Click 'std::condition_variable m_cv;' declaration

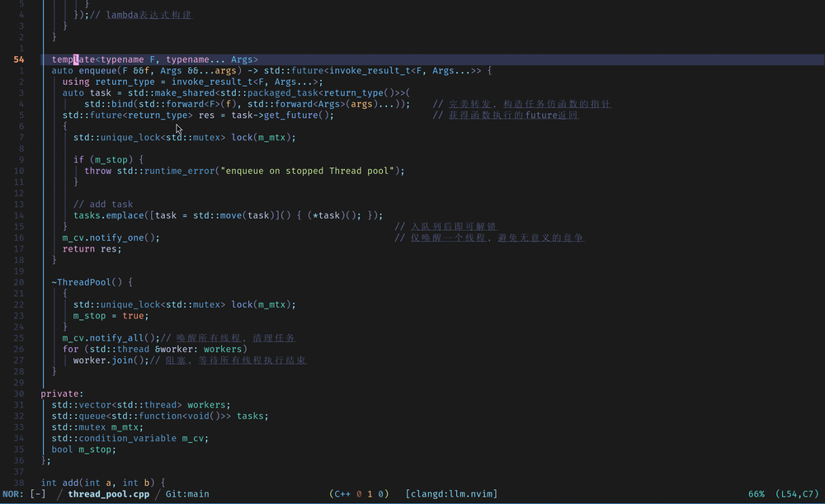pyautogui.click(x=130, y=438)
